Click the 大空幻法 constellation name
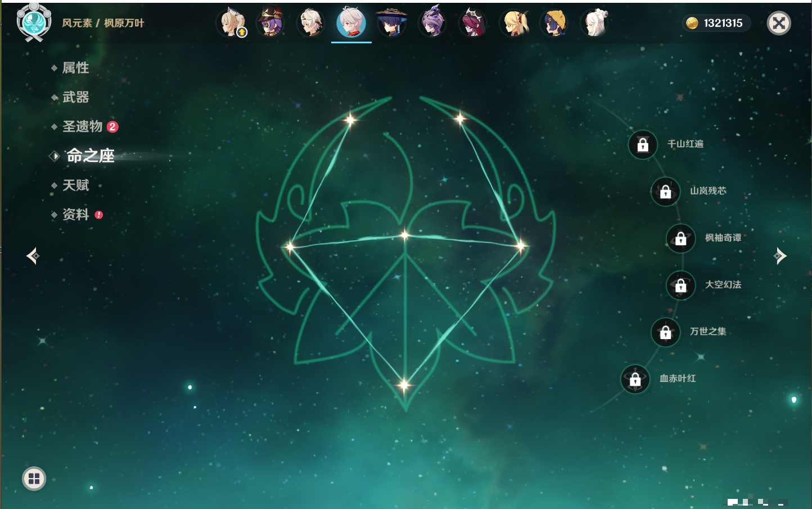The image size is (812, 509). point(724,285)
